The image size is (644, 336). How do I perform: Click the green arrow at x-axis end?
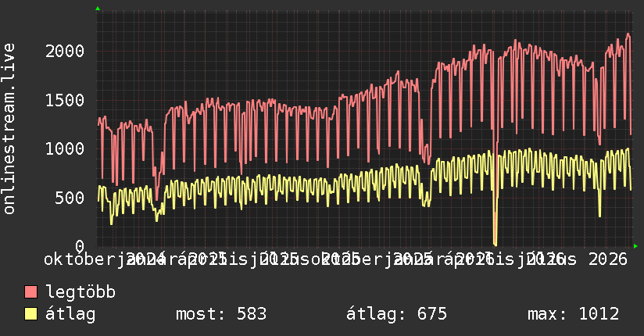click(x=635, y=246)
